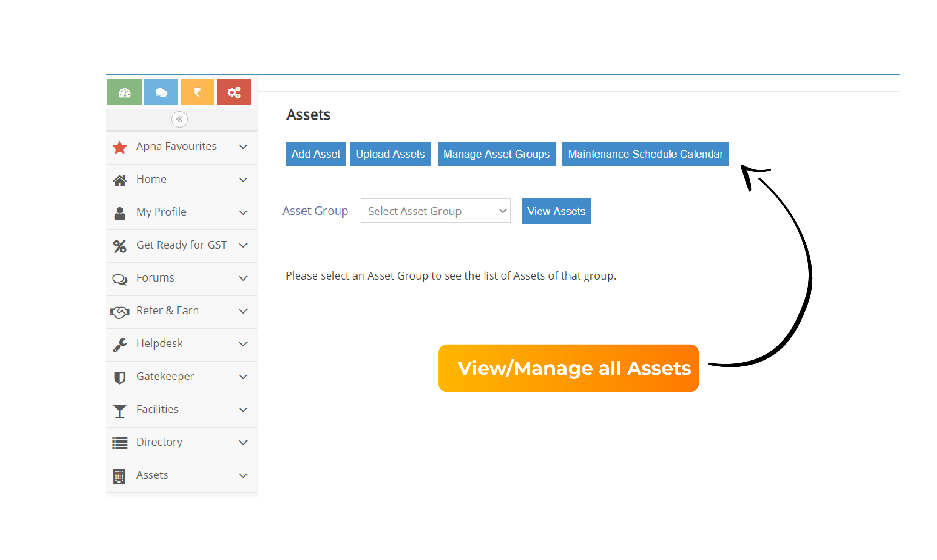This screenshot has height=560, width=937.
Task: Click the blue chat bubbles icon
Action: tap(161, 92)
